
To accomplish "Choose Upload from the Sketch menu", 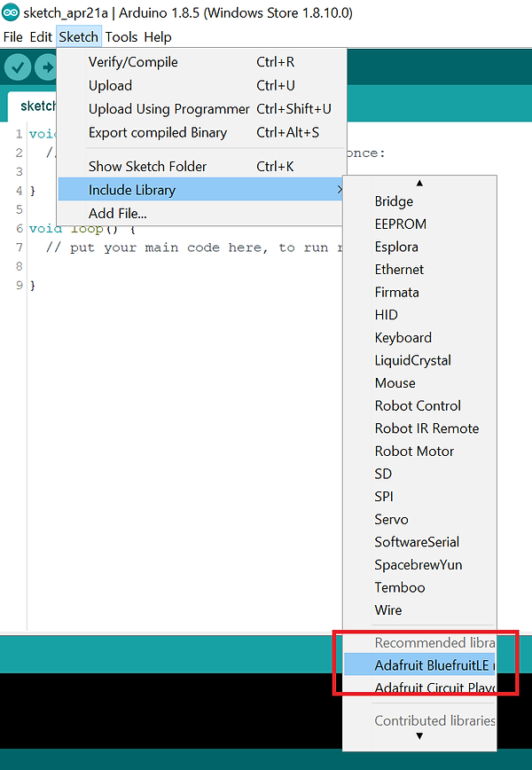I will pyautogui.click(x=201, y=86).
